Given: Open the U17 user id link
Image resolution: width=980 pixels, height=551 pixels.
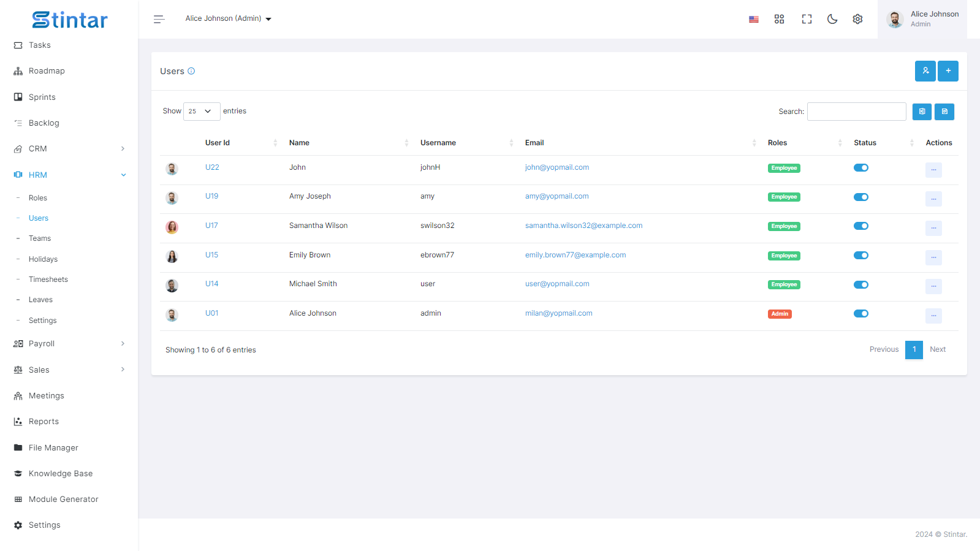Looking at the screenshot, I should click(211, 226).
